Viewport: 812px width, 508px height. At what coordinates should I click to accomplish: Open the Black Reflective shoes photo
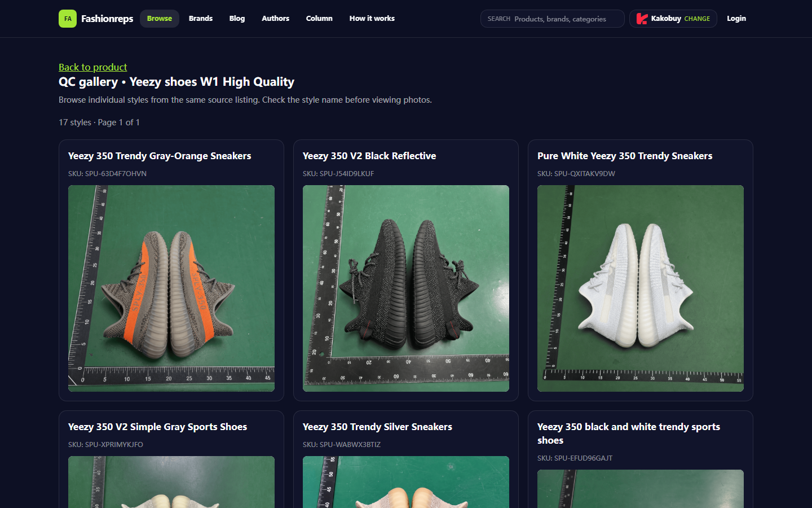[x=406, y=288]
